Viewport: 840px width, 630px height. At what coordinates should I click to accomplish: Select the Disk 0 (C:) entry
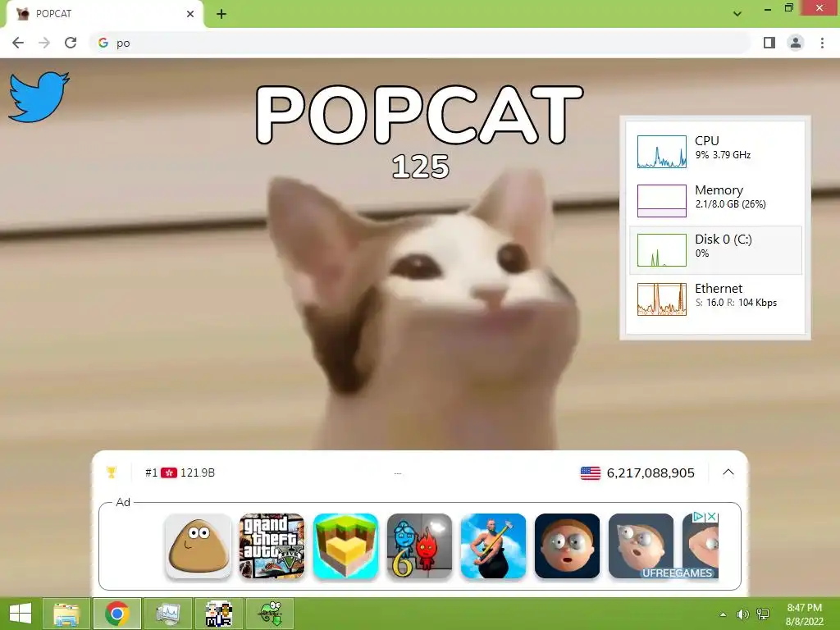point(715,250)
